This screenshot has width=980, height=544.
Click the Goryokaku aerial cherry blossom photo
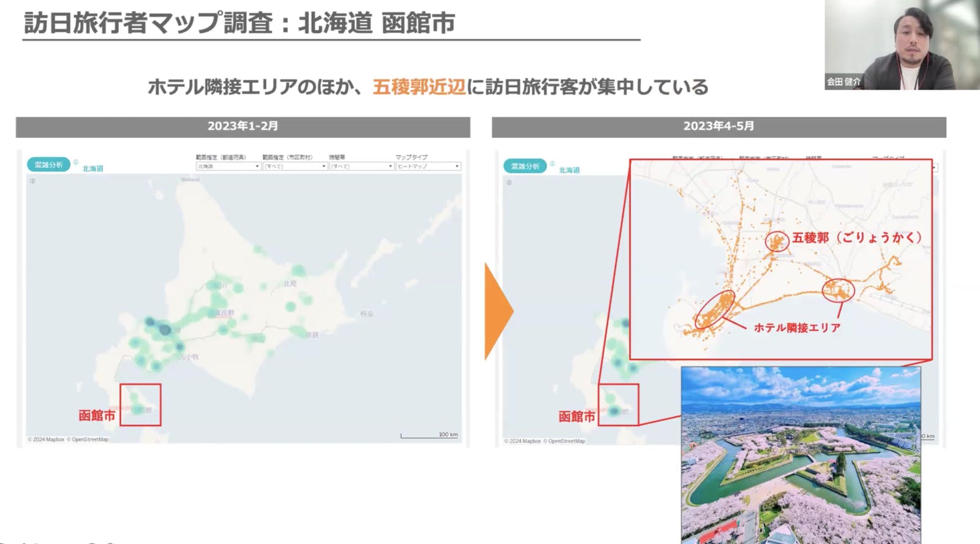pyautogui.click(x=801, y=455)
